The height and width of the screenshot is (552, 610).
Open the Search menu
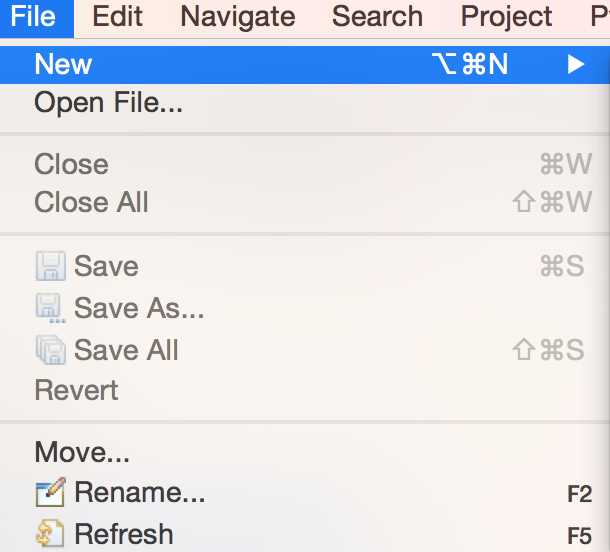click(x=377, y=17)
